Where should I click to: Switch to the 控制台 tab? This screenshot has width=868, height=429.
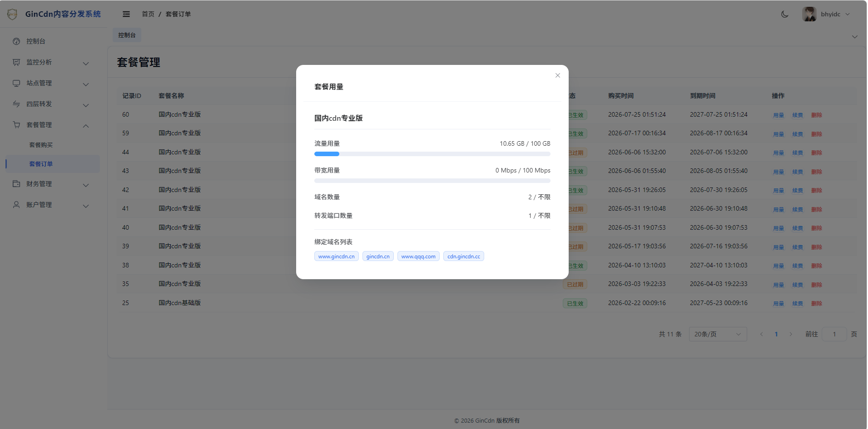click(x=127, y=35)
